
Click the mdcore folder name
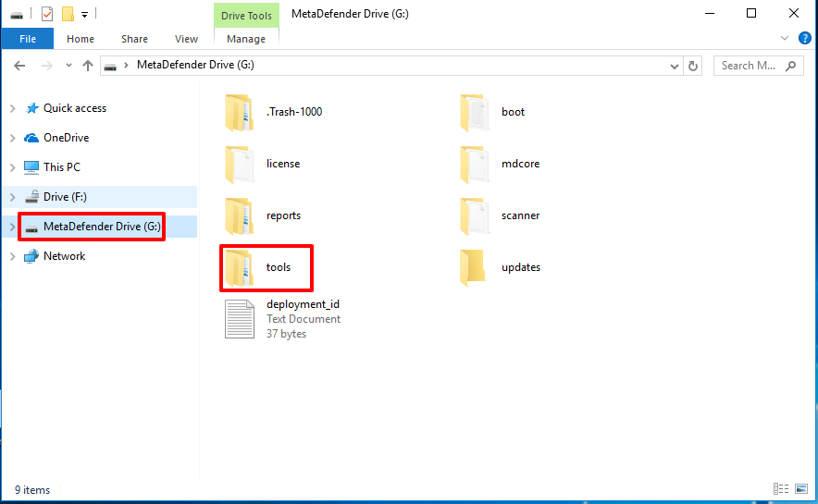click(520, 164)
